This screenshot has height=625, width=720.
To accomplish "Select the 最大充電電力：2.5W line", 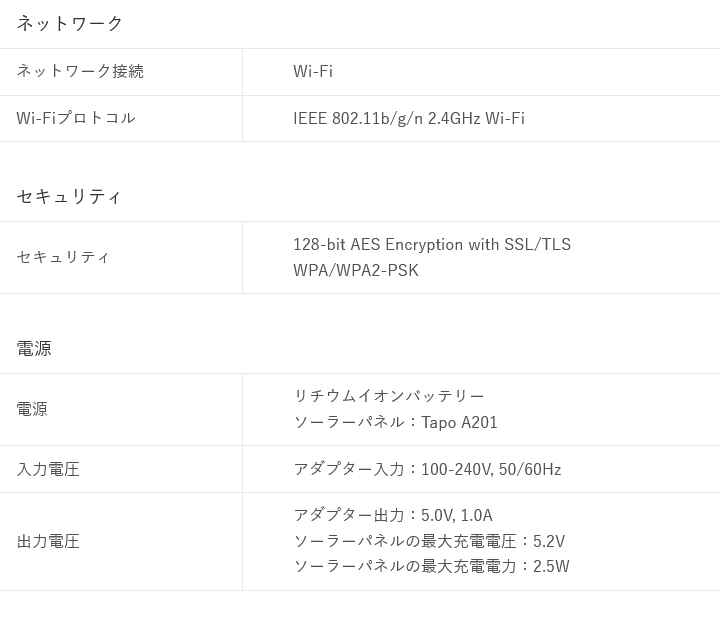I will pyautogui.click(x=431, y=566).
